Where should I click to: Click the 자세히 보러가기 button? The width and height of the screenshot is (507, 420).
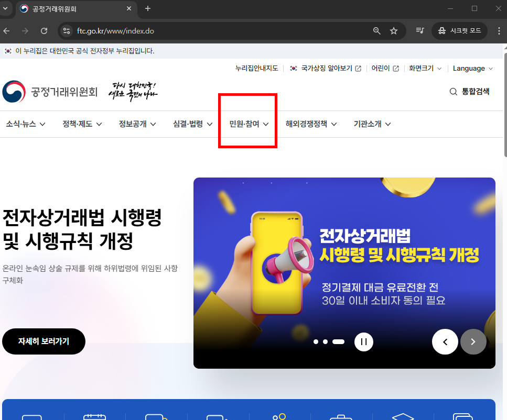44,341
